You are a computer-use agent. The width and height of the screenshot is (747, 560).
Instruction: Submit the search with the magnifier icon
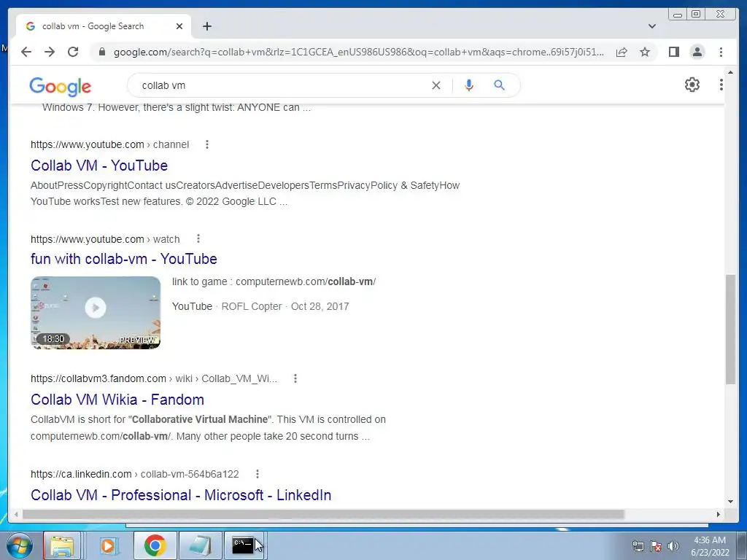499,85
